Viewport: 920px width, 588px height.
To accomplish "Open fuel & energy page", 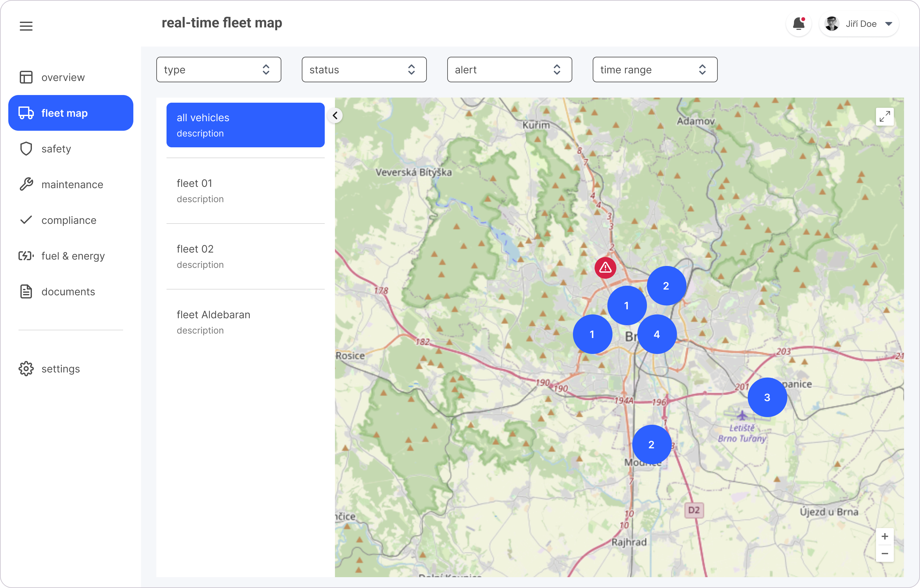I will (x=73, y=256).
